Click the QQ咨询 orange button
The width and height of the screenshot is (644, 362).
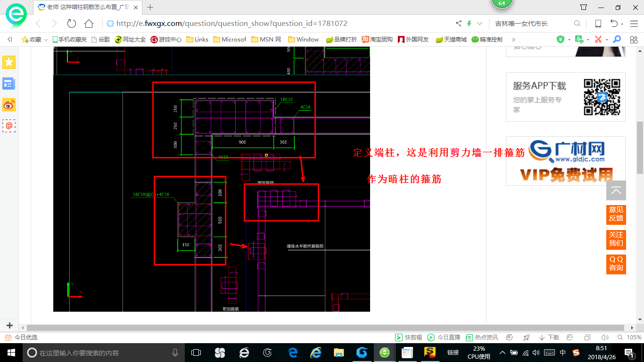[616, 264]
